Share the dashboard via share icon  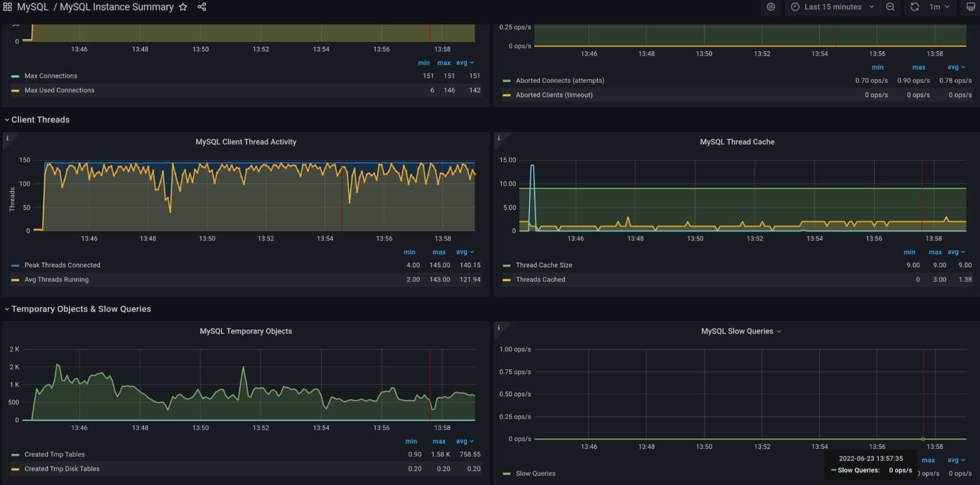pos(202,7)
